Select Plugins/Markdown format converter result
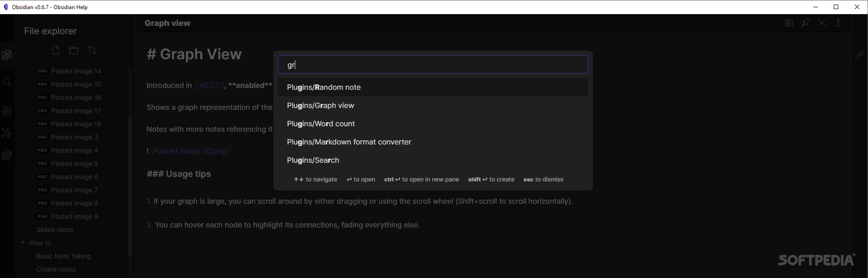 pos(433,142)
